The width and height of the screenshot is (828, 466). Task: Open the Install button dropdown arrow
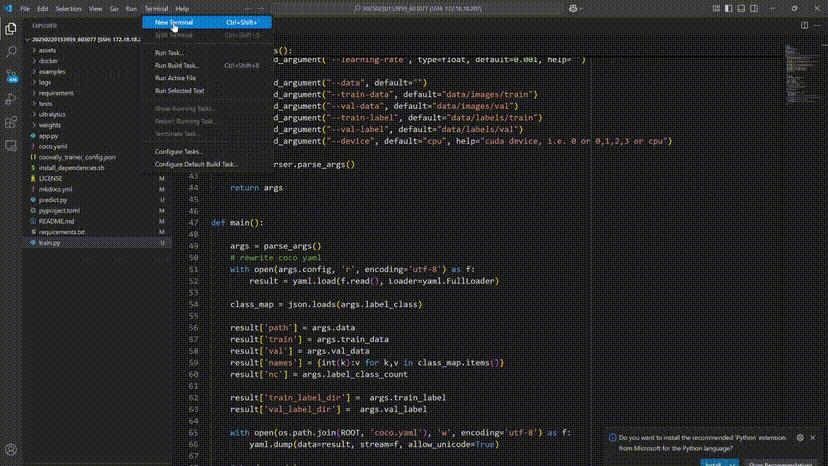[731, 463]
